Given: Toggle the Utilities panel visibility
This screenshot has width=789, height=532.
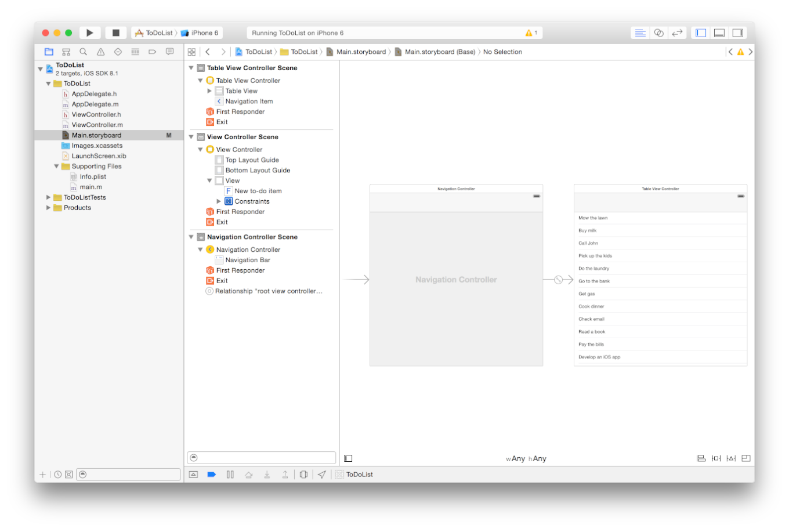Looking at the screenshot, I should coord(737,33).
